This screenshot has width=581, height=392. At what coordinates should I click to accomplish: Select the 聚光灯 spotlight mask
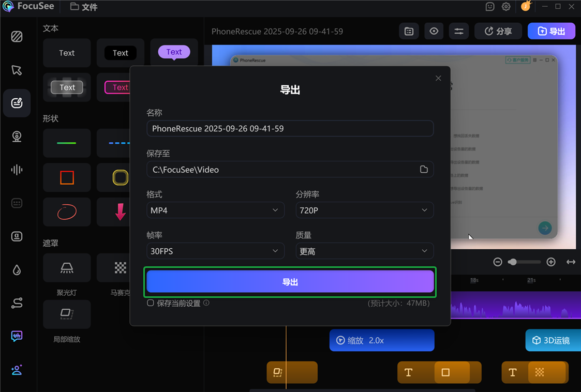[67, 268]
